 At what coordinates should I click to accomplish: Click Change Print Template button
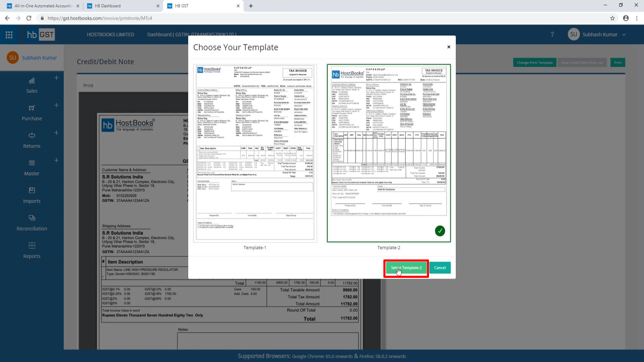pos(535,63)
